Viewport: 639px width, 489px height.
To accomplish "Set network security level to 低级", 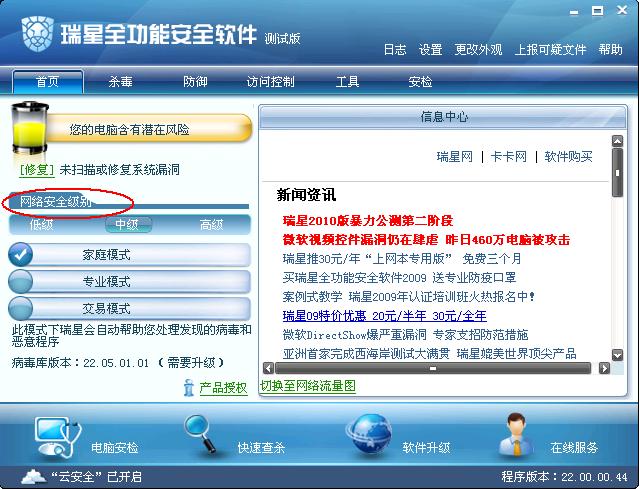I will [41, 225].
